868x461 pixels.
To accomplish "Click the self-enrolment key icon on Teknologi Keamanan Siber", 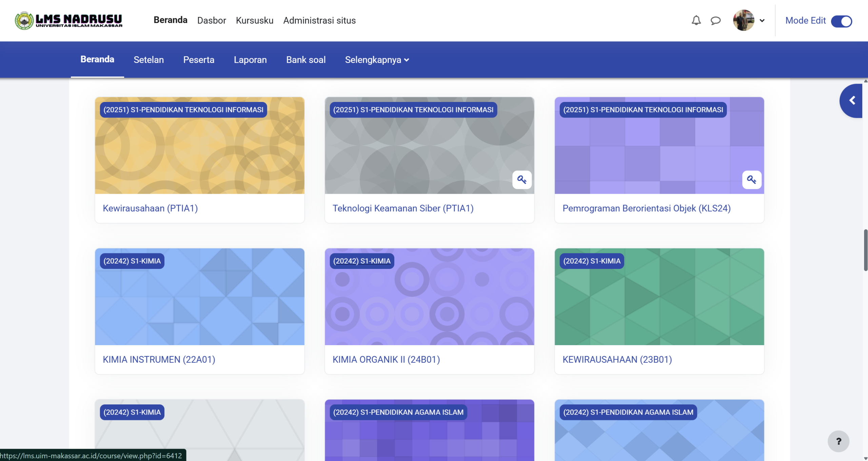I will click(521, 180).
